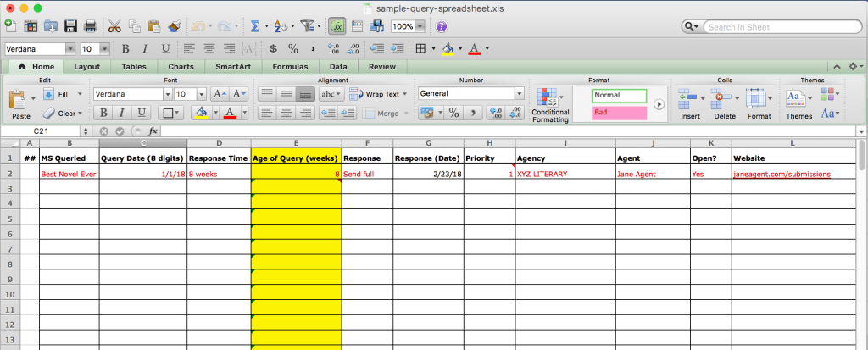Click the Insert cells icon

coord(687,98)
